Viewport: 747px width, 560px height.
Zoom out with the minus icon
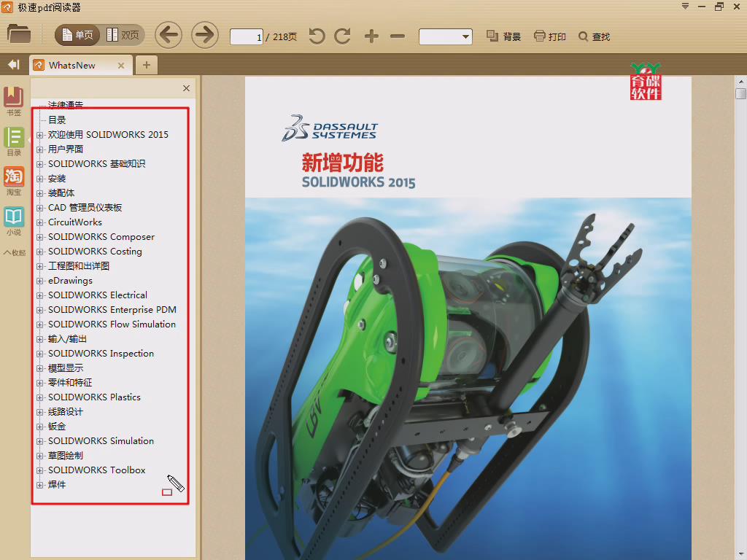click(398, 36)
